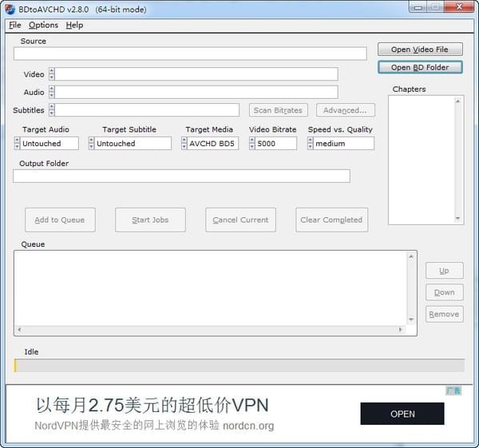This screenshot has width=479, height=448.
Task: Open the Options menu
Action: (x=43, y=25)
